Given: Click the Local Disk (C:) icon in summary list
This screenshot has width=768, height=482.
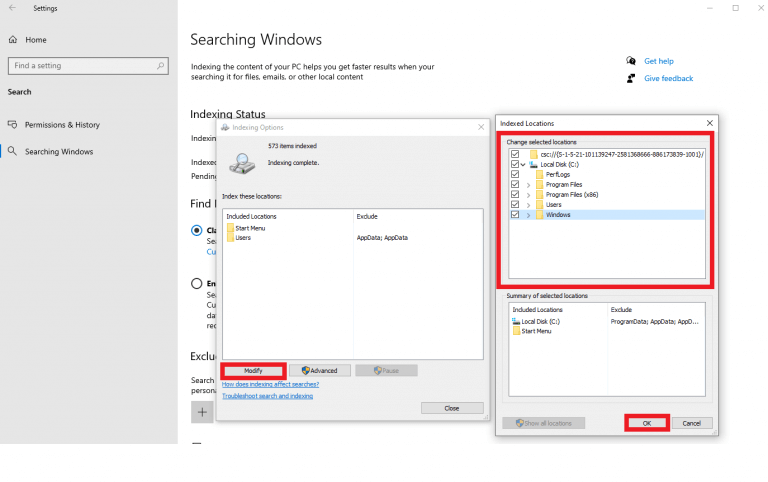Looking at the screenshot, I should (516, 321).
